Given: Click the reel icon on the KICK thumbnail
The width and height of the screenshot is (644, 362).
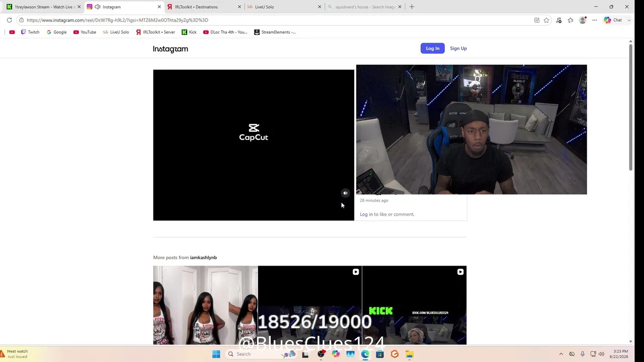Looking at the screenshot, I should click(x=460, y=272).
